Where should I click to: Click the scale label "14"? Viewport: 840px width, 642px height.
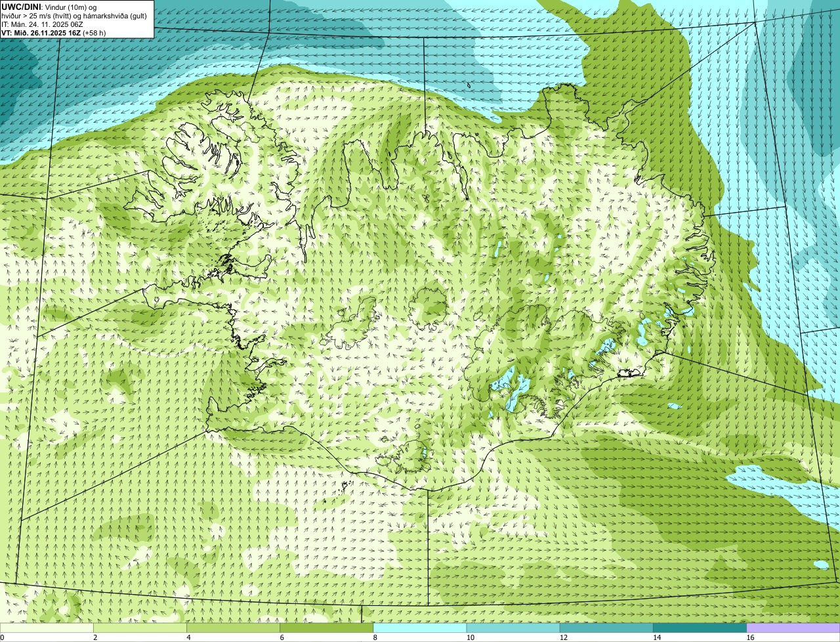657,637
